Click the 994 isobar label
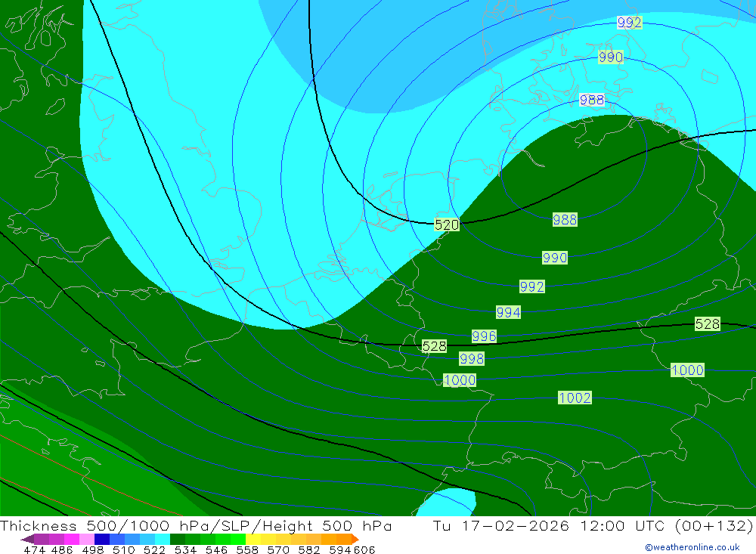 508,312
